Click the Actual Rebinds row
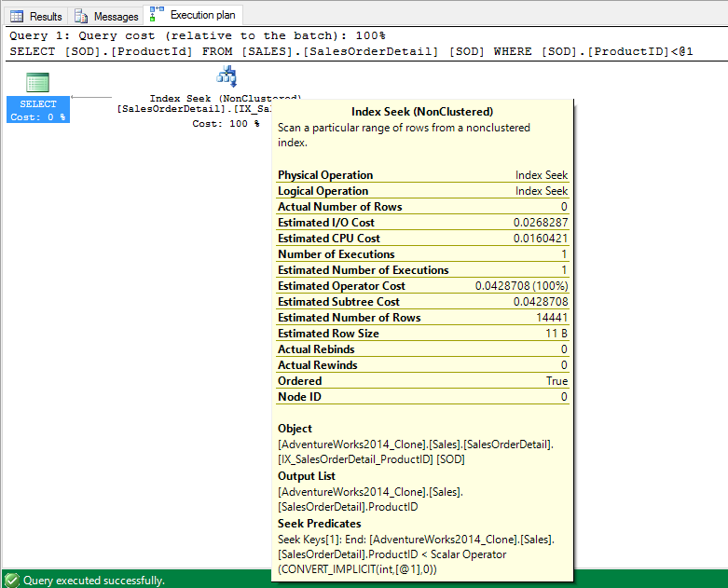 click(422, 349)
